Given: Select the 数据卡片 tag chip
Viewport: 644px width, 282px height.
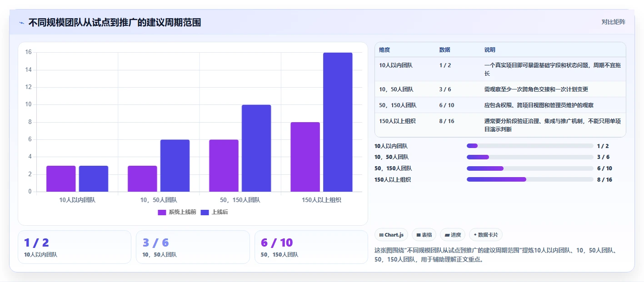Looking at the screenshot, I should [486, 235].
